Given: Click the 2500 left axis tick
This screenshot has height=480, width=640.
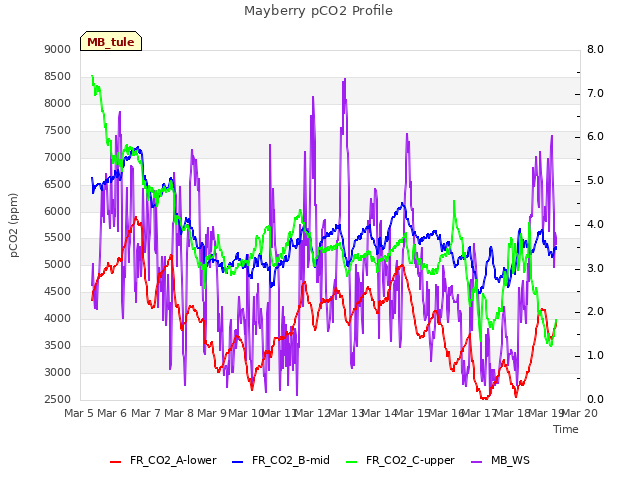Looking at the screenshot, I should [x=58, y=399].
